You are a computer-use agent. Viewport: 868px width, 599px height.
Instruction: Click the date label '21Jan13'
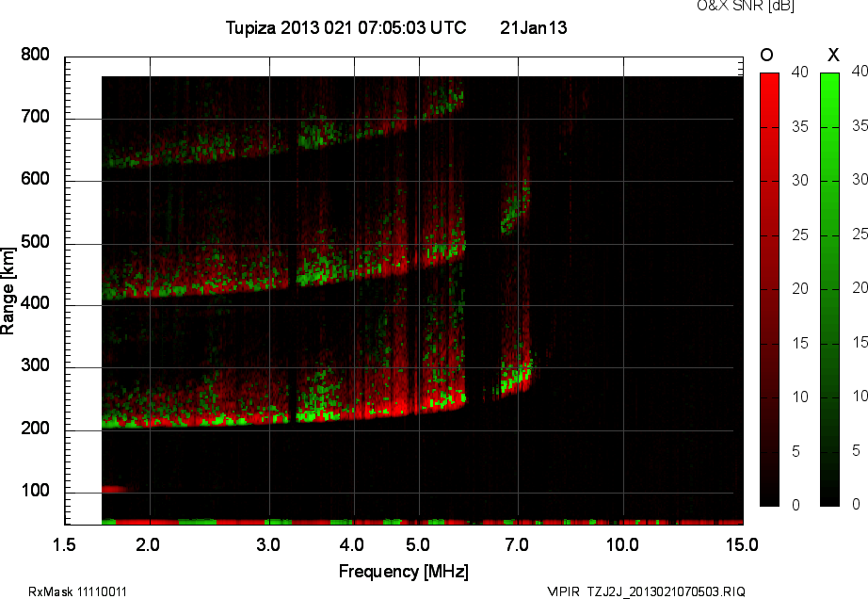[x=533, y=27]
